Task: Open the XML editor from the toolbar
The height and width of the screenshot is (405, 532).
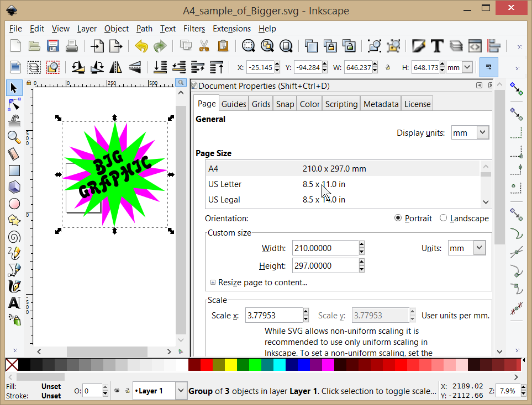Action: point(475,46)
